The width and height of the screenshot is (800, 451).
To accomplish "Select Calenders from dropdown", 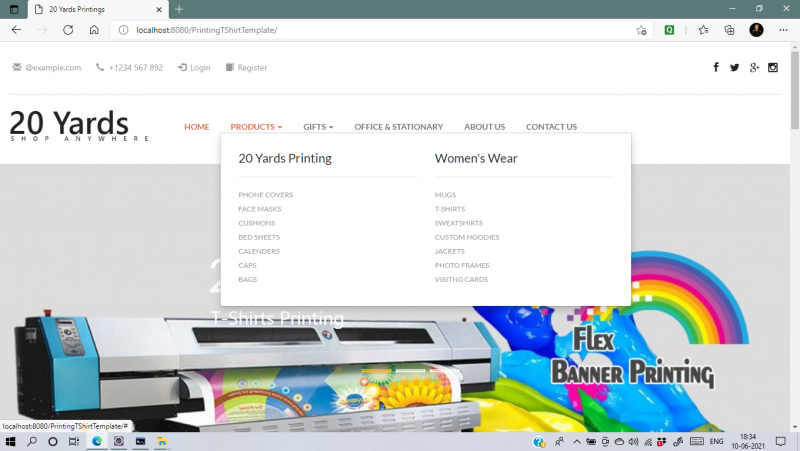I will pos(259,251).
